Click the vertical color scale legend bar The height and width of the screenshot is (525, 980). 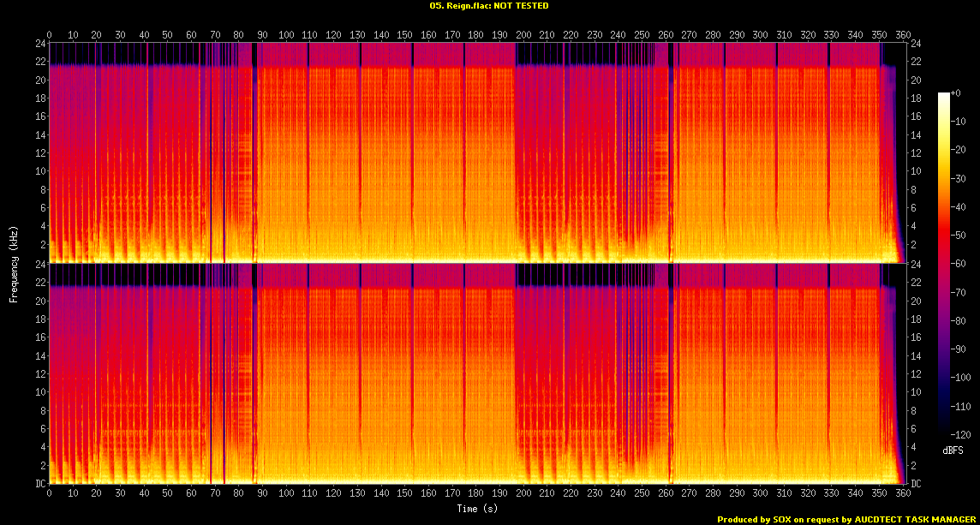pos(944,266)
